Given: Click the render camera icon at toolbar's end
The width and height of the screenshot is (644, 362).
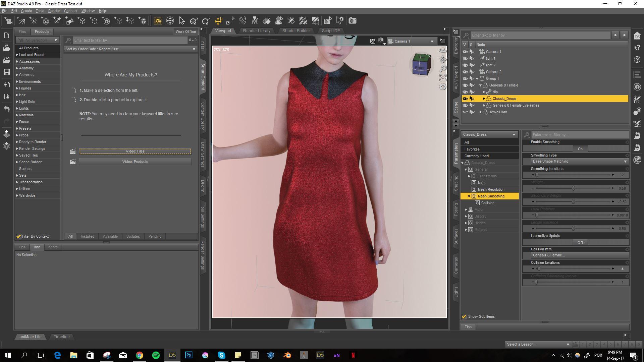Looking at the screenshot, I should (353, 21).
